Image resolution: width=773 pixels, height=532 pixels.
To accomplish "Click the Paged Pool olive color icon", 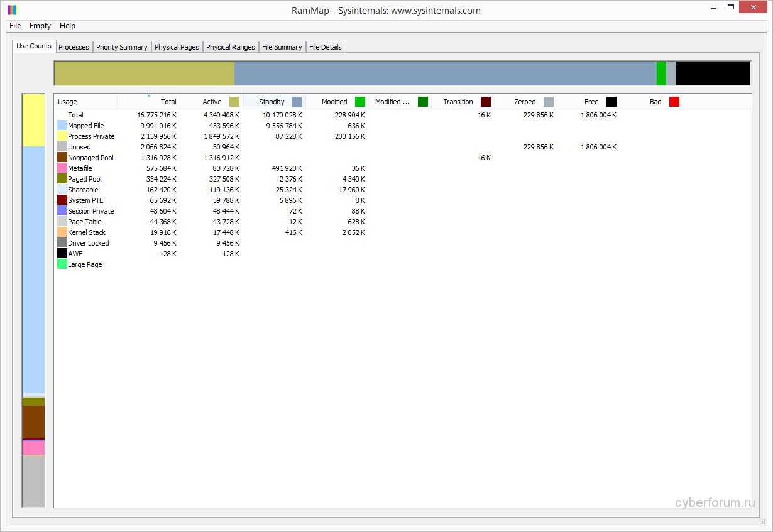I will click(62, 179).
